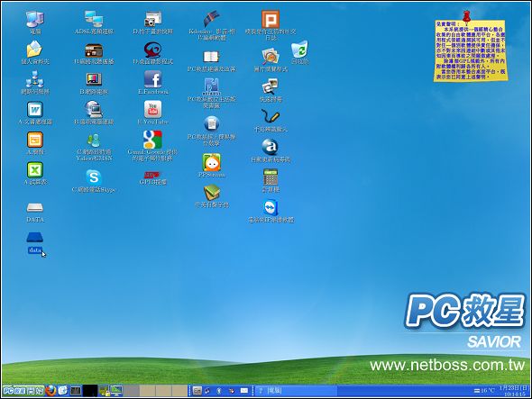
Task: Click the keyboard tray icon
Action: point(197,391)
